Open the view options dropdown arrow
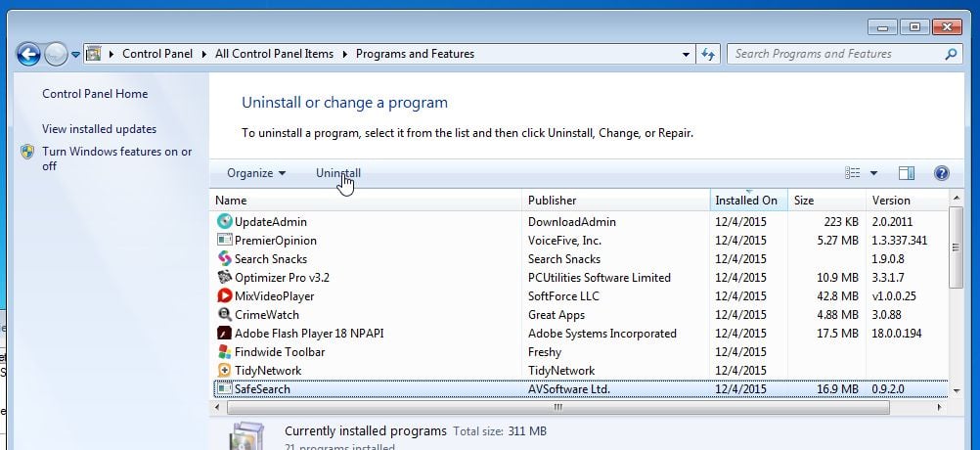This screenshot has width=980, height=450. click(x=873, y=173)
